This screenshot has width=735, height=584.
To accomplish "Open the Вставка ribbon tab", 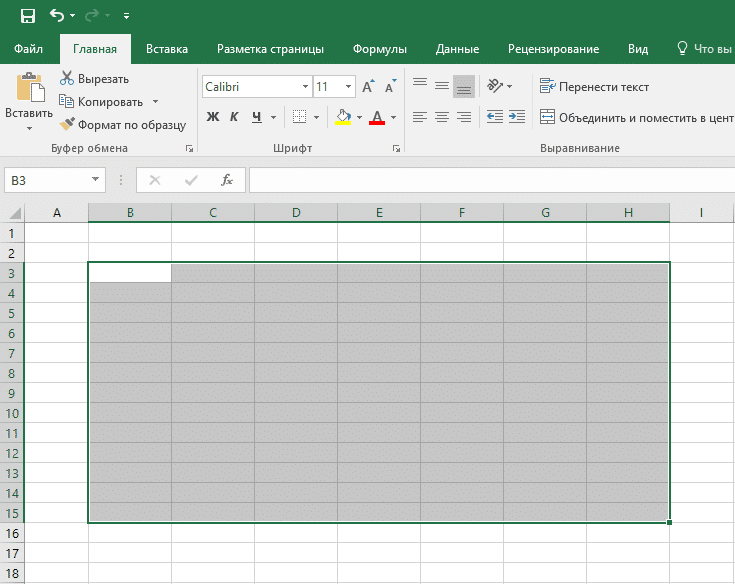I will [x=167, y=49].
